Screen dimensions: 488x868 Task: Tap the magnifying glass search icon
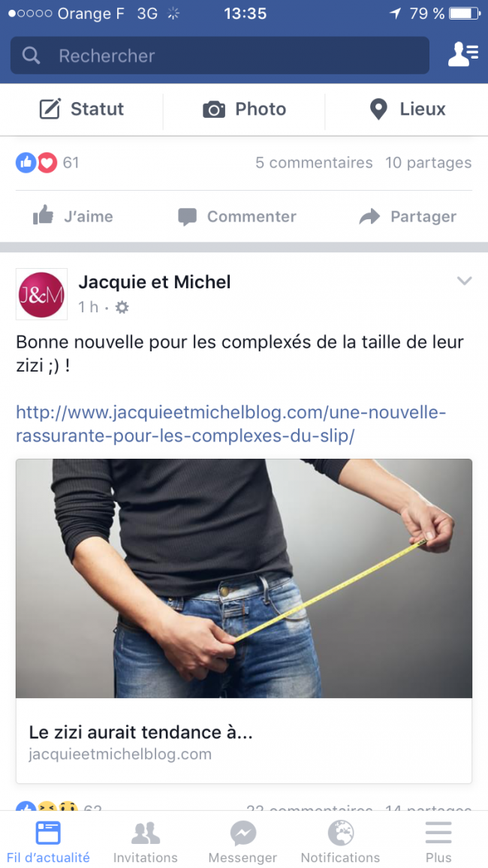[x=31, y=56]
